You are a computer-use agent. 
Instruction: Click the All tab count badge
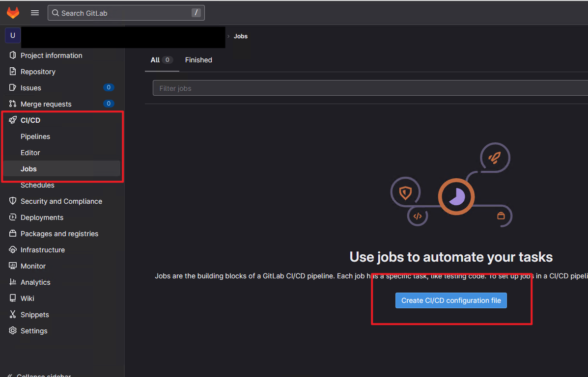pos(167,59)
